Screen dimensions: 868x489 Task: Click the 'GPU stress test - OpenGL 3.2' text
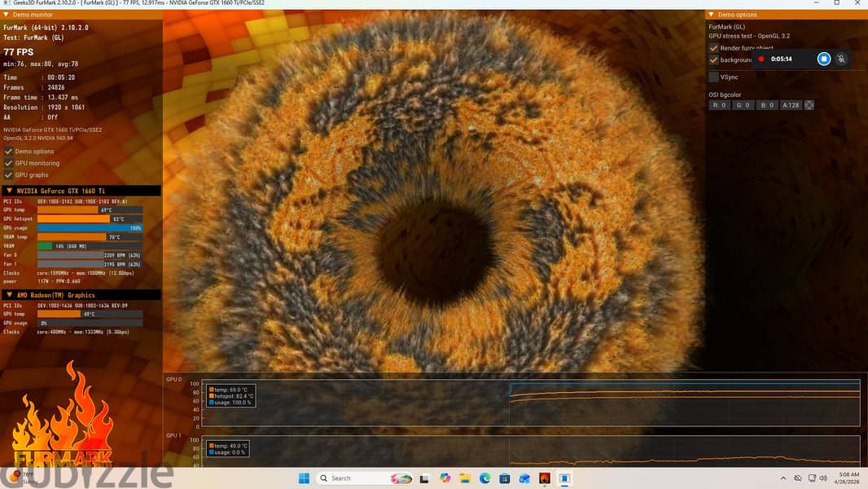[750, 36]
